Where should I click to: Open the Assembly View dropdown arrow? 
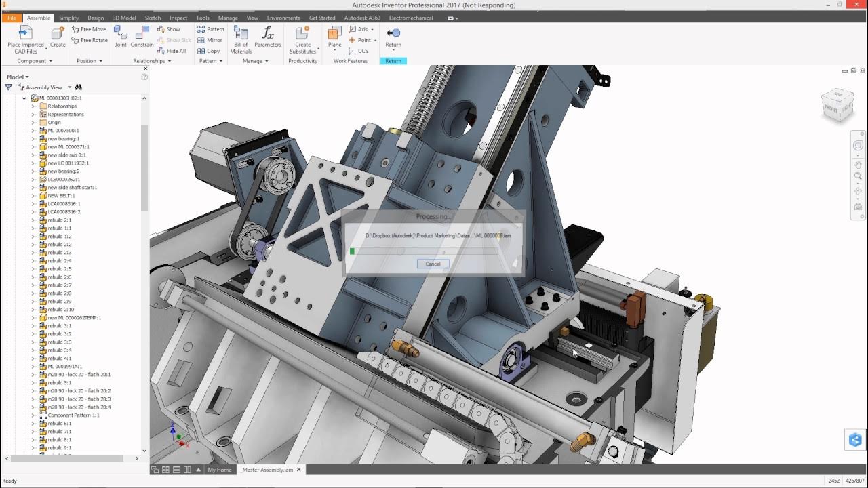pos(70,87)
